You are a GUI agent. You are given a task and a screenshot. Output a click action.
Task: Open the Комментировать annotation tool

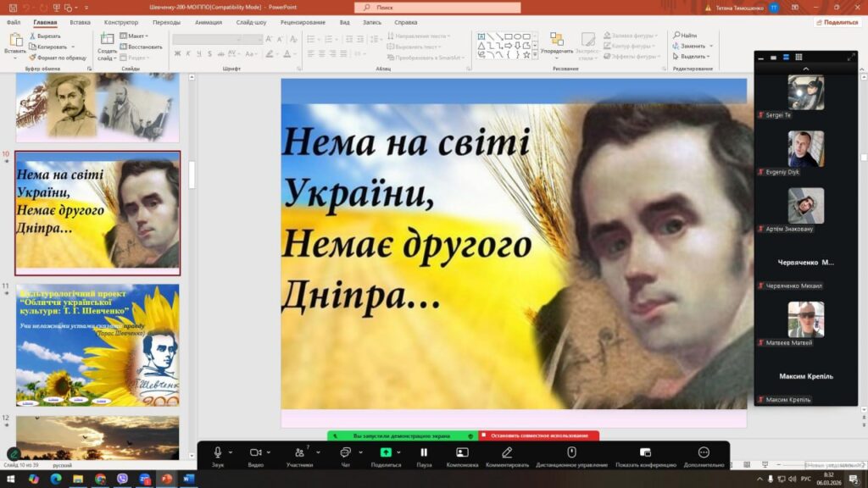[507, 453]
